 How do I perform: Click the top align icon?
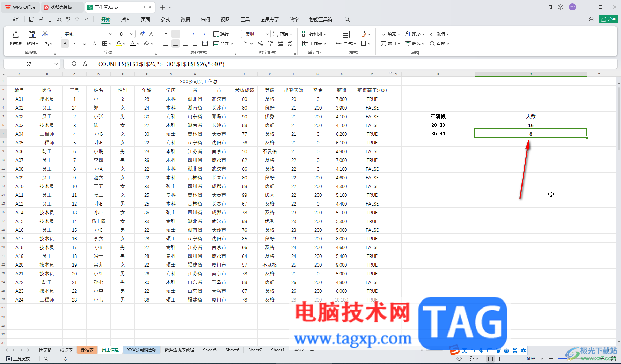click(x=166, y=34)
